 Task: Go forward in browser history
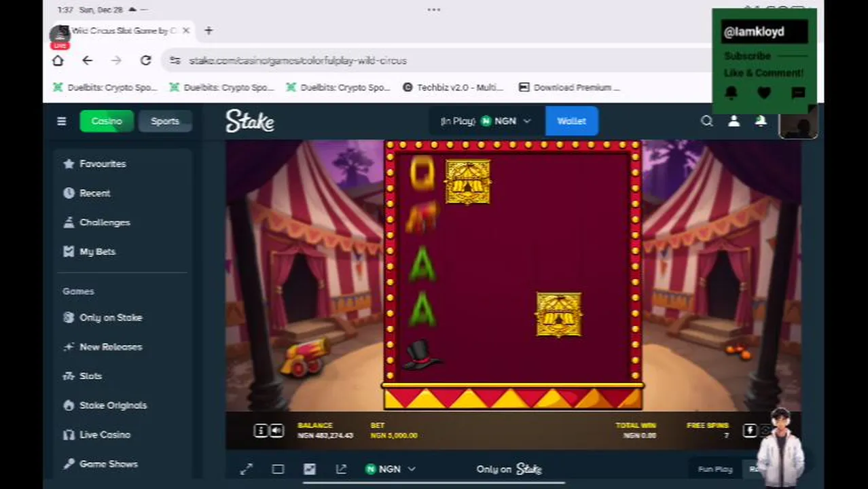coord(116,60)
